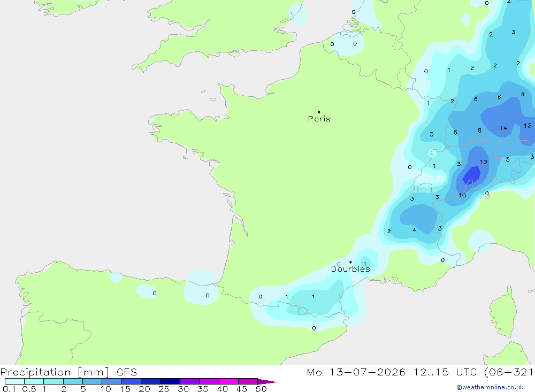The width and height of the screenshot is (535, 392).
Task: Select the legend swatch between 25 and 30
Action: pyautogui.click(x=170, y=381)
